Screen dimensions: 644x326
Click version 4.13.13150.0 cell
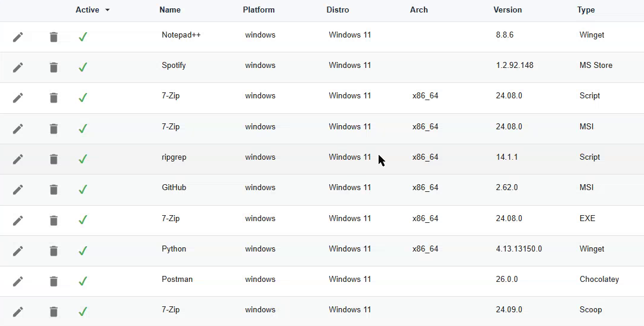[519, 249]
